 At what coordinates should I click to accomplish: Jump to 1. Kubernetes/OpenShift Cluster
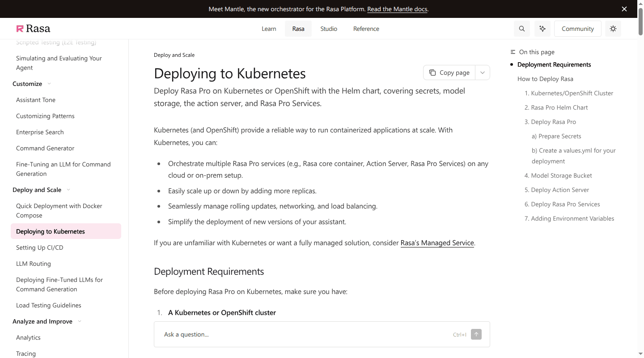pos(569,93)
